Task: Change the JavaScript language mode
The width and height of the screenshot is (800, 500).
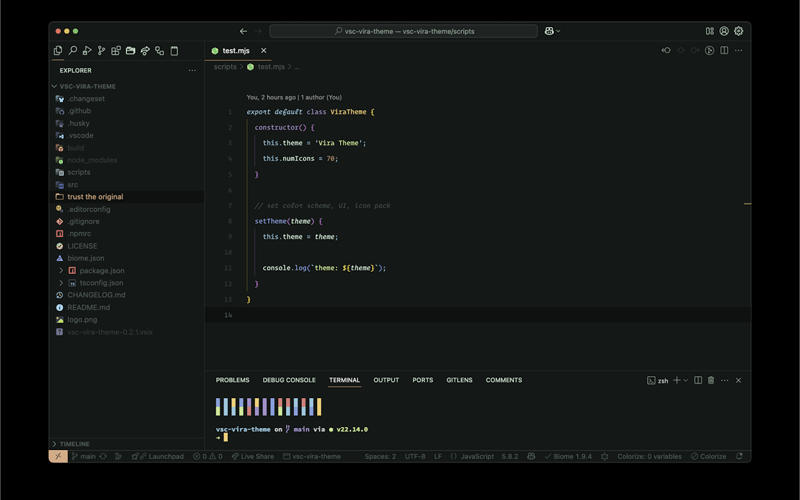Action: 477,456
